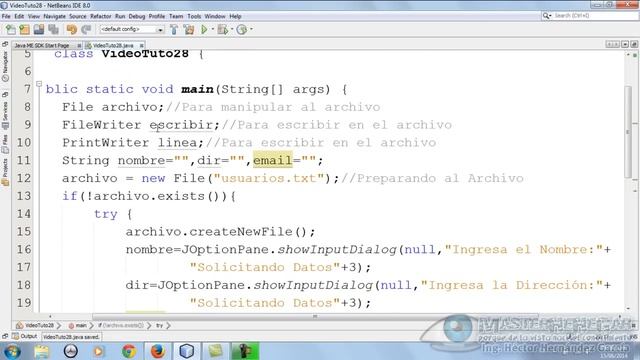Collapse the main method fold marker

(x=39, y=84)
